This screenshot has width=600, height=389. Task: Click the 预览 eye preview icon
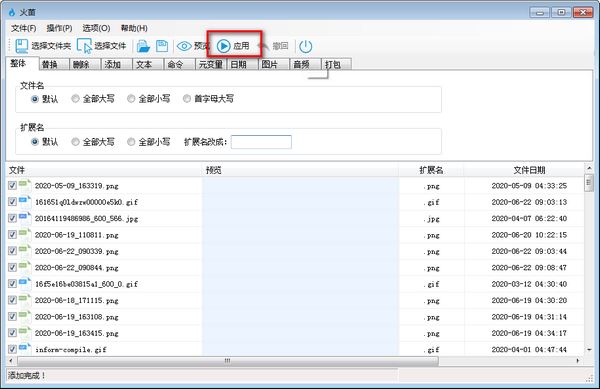coord(184,46)
